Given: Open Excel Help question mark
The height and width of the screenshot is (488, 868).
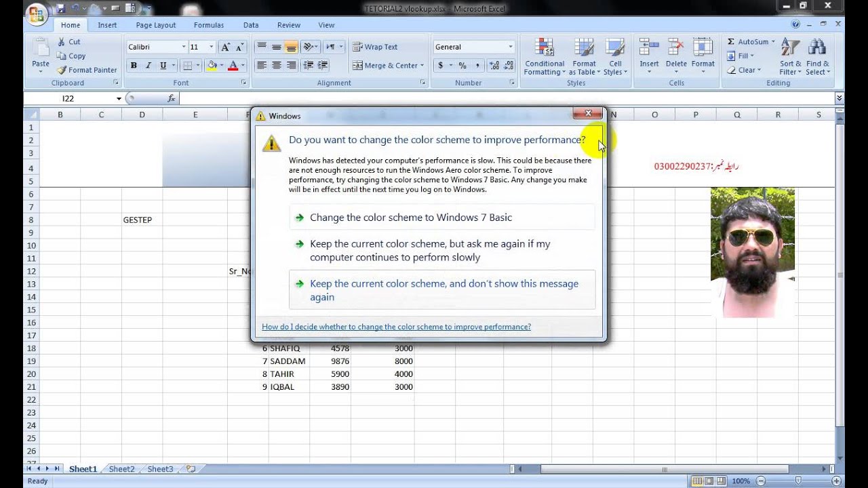Looking at the screenshot, I should point(795,25).
